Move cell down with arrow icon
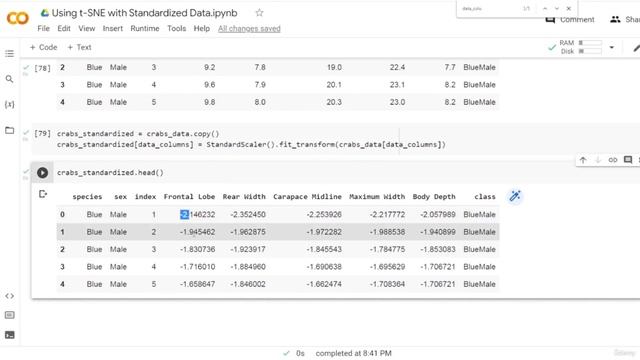Image resolution: width=640 pixels, height=360 pixels. (x=598, y=160)
